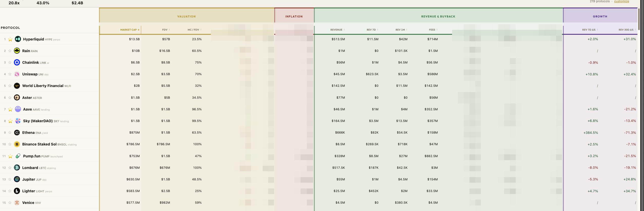Click the Binance Staked Sol logo icon

coord(17,144)
